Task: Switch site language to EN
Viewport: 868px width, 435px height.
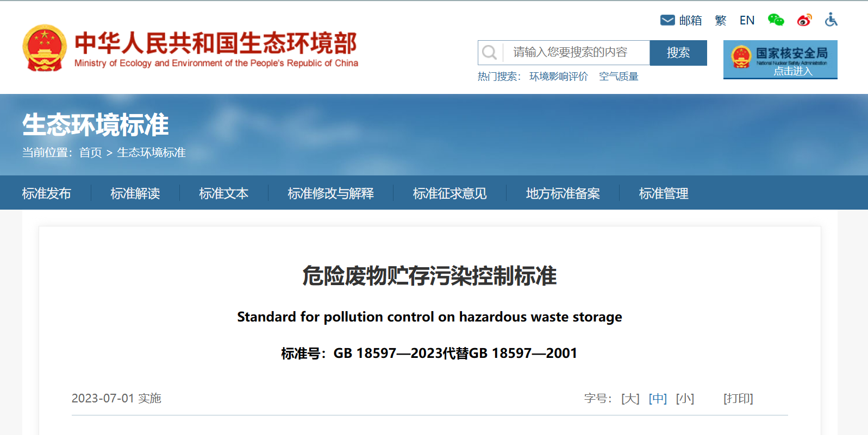Action: pyautogui.click(x=747, y=21)
